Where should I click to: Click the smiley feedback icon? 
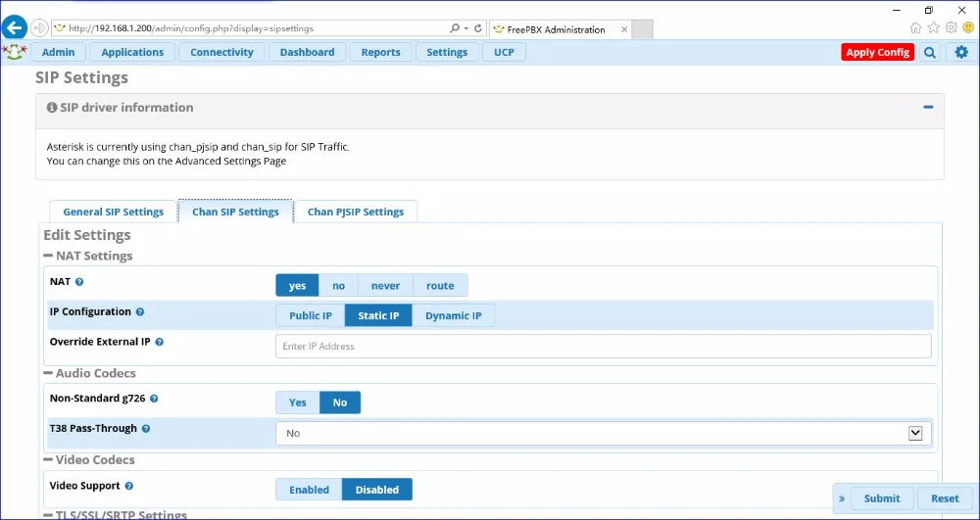(x=968, y=27)
